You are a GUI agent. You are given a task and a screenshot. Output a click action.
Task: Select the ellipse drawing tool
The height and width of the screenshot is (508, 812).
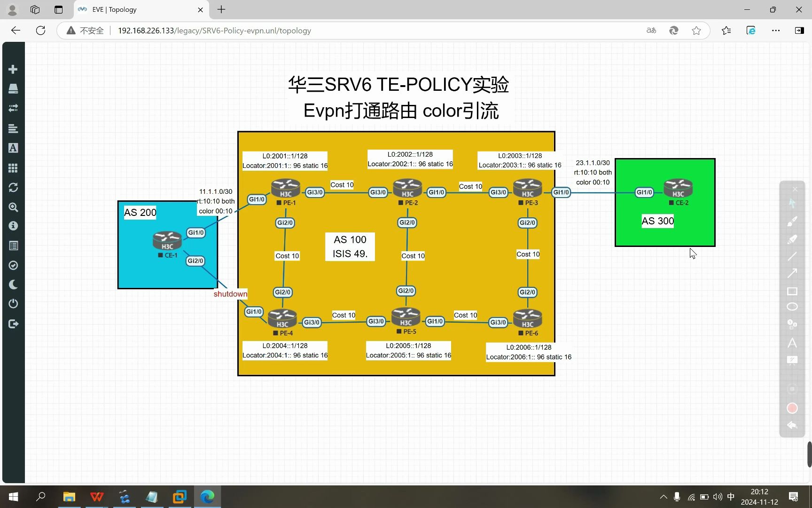tap(793, 306)
